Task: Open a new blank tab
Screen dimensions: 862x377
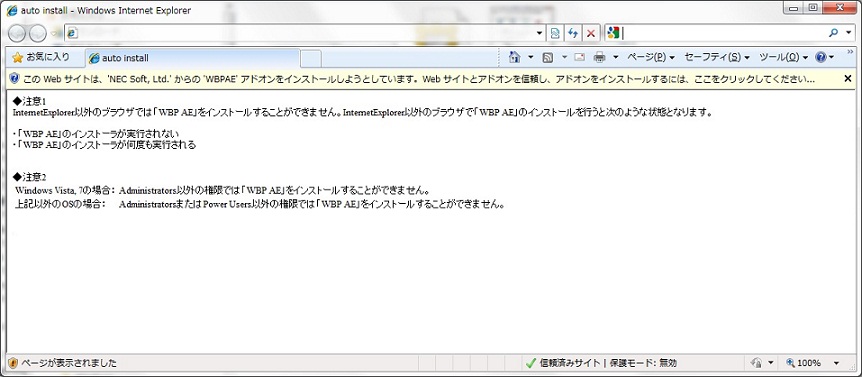Action: pos(311,58)
